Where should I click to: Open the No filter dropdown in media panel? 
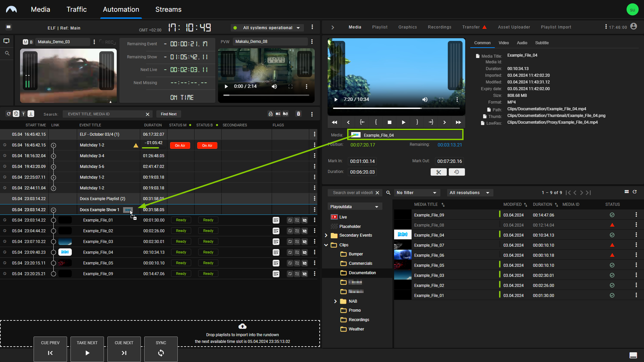(x=416, y=192)
